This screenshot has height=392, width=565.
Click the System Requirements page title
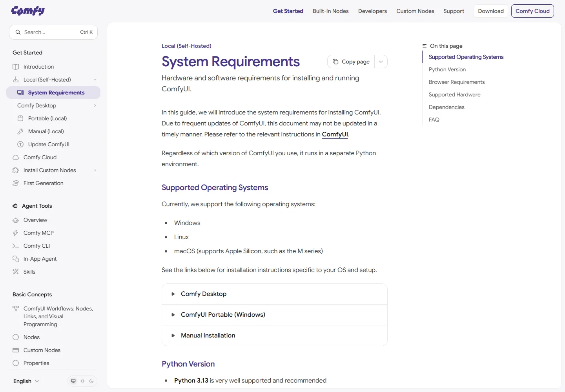231,62
